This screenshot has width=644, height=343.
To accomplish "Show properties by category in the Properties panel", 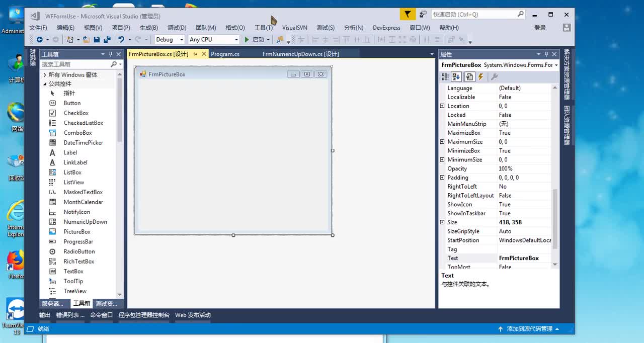I will (x=445, y=77).
